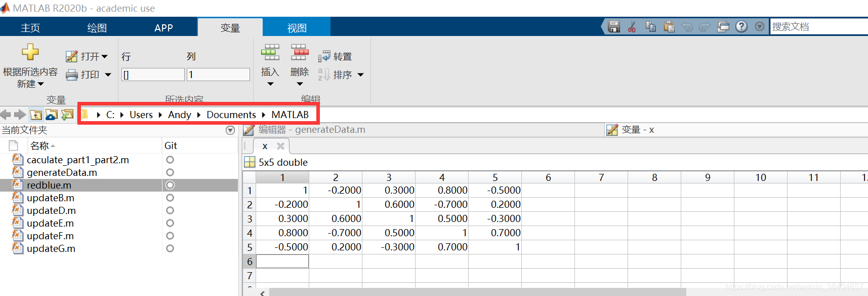Click the save icon in quick access toolbar
The height and width of the screenshot is (296, 868).
pos(614,27)
